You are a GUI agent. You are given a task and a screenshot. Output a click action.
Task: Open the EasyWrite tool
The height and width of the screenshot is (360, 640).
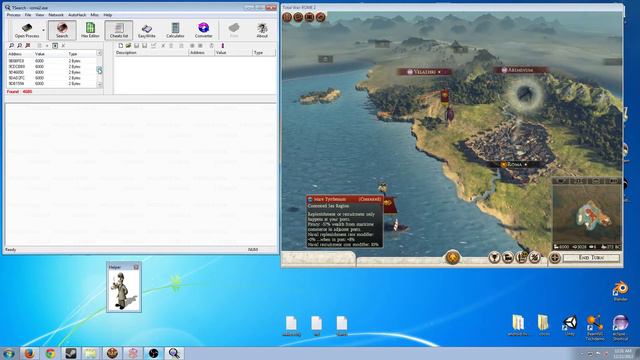point(147,30)
